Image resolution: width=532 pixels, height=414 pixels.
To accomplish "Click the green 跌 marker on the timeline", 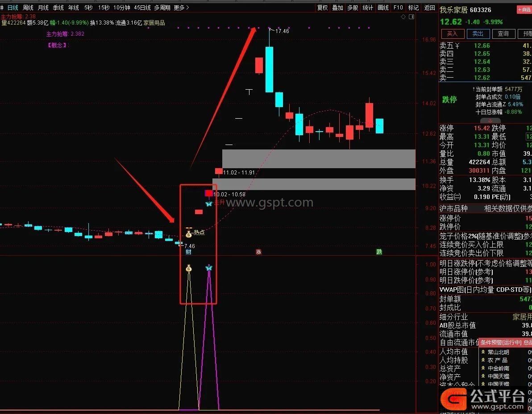I will click(x=379, y=252).
